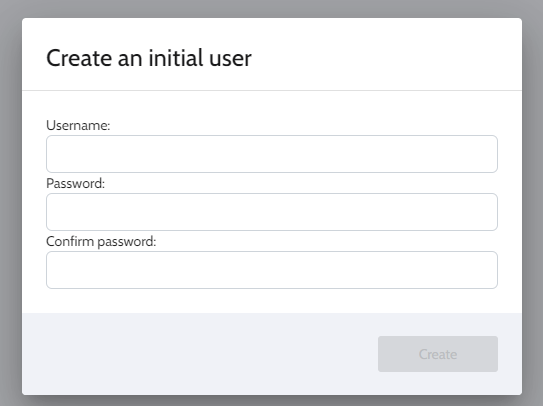The height and width of the screenshot is (406, 543).
Task: Click the disabled Create button
Action: 438,354
